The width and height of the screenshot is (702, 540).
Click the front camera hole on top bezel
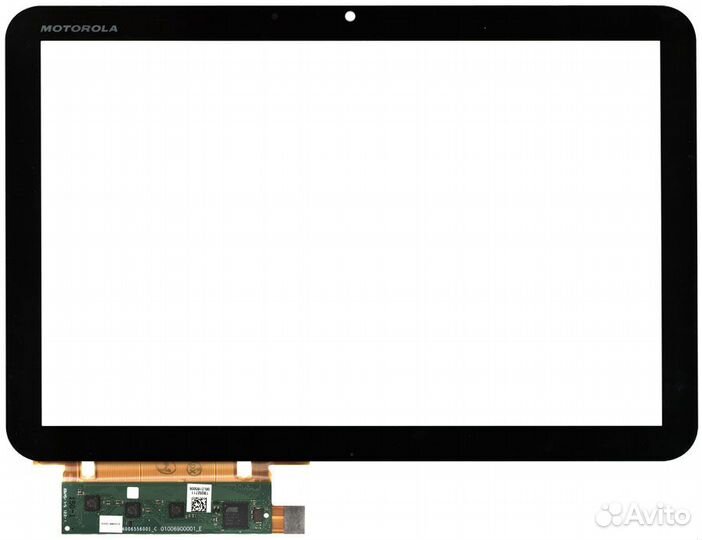coord(350,16)
